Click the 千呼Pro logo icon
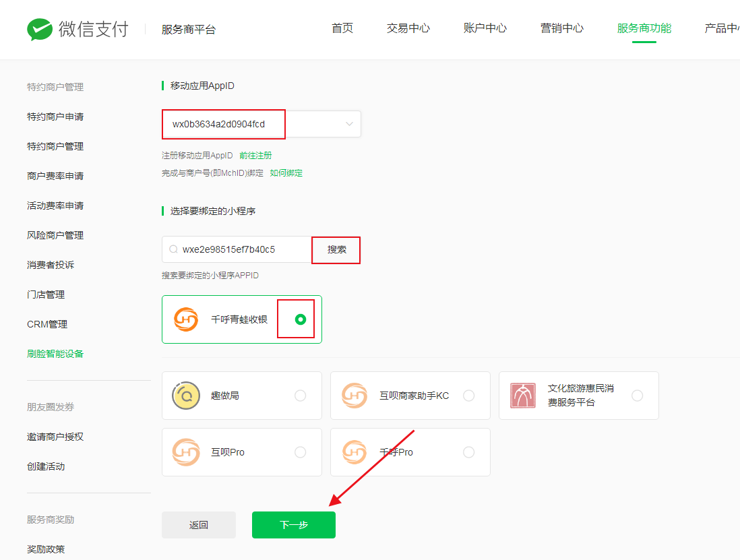This screenshot has height=560, width=740. 354,452
